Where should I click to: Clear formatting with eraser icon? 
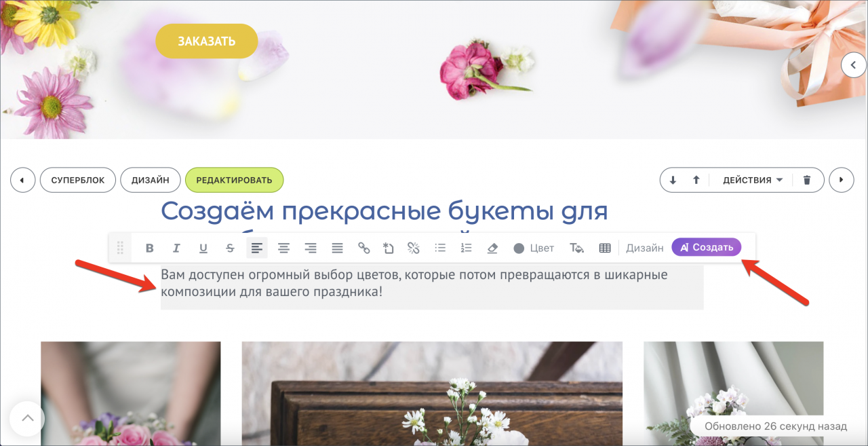point(493,248)
